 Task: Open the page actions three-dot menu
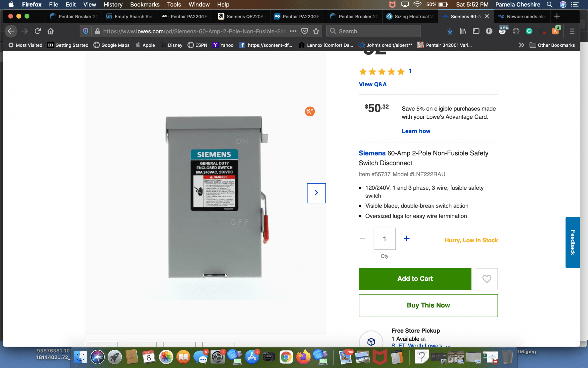tap(293, 31)
